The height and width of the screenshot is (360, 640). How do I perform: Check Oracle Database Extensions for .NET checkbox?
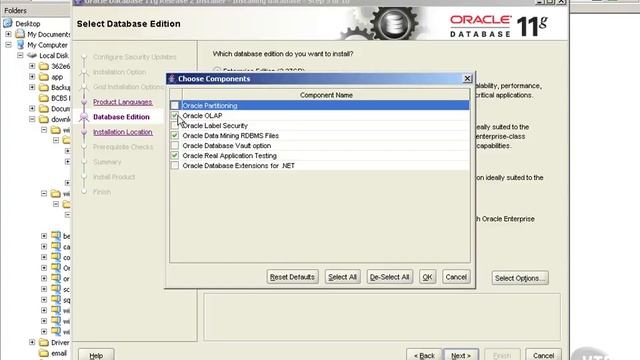[175, 166]
